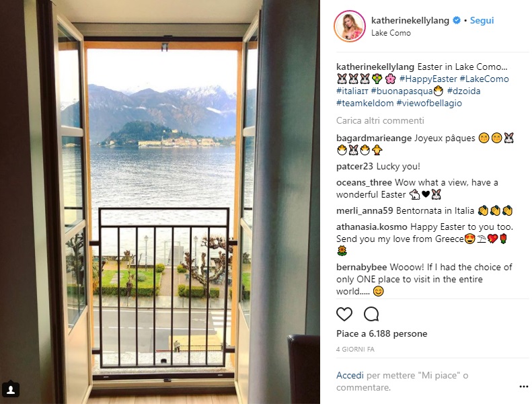This screenshot has width=532, height=404.
Task: Open the Lake Como location link
Action: (x=391, y=33)
